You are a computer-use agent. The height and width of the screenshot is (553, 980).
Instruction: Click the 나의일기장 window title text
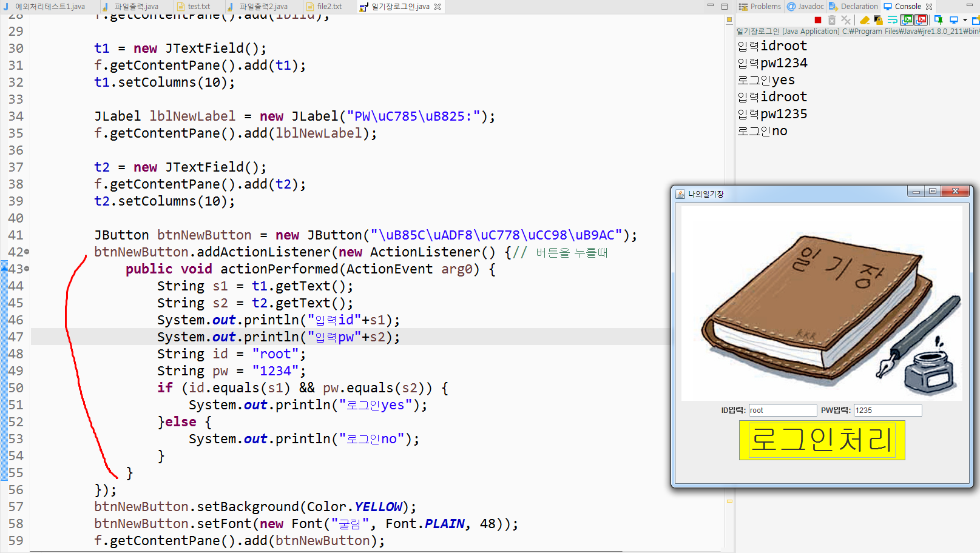706,194
